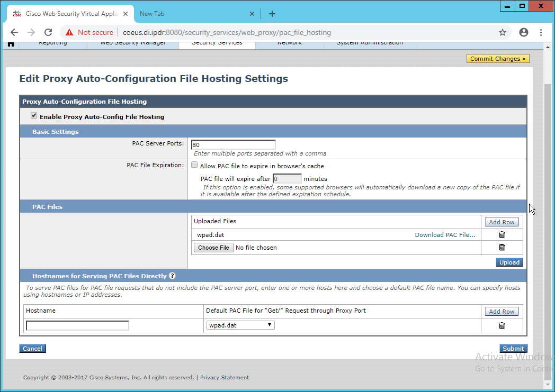Open the Web Security Manager menu
Screen dimensions: 555x392
click(133, 44)
